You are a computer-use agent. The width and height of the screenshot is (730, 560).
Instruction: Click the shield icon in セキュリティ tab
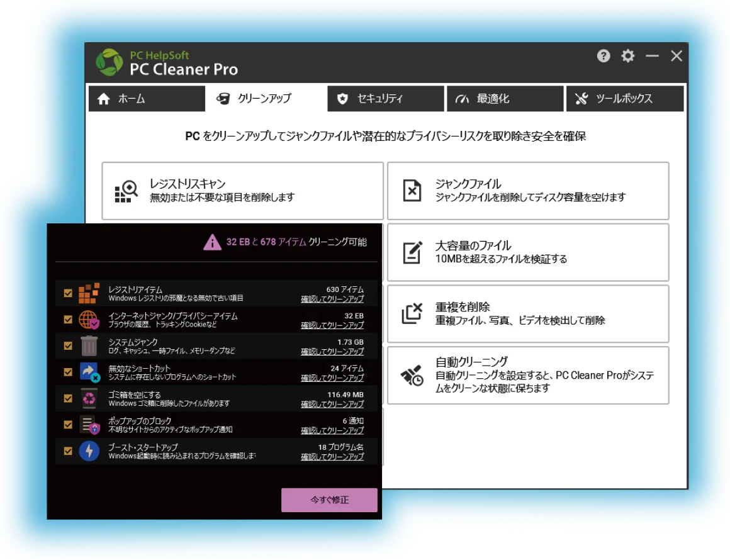pos(342,99)
